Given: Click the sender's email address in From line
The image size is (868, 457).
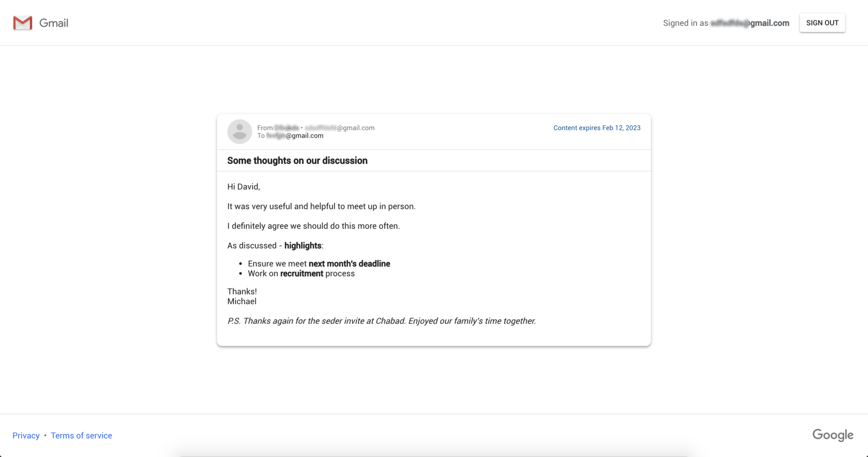Looking at the screenshot, I should [x=340, y=128].
